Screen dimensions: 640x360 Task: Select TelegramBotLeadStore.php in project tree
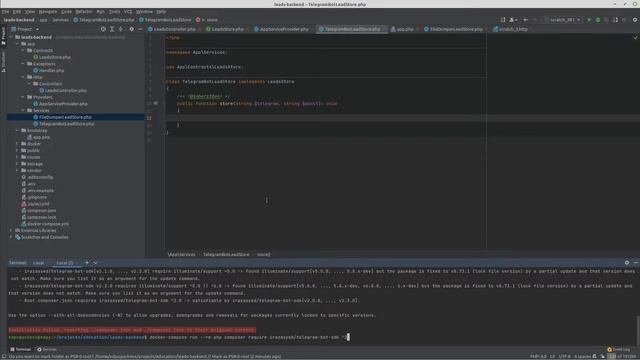point(63,124)
